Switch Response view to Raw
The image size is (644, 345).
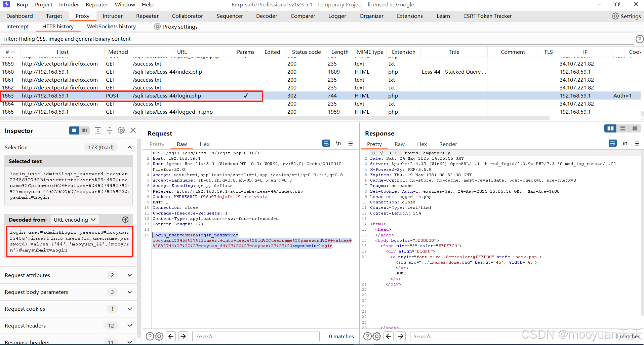(x=400, y=144)
